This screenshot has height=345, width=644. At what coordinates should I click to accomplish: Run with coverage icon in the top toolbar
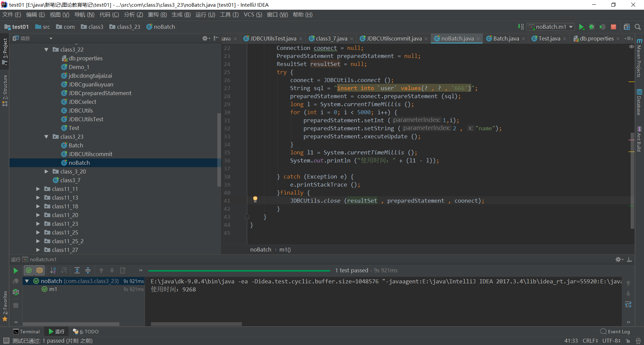pos(603,27)
